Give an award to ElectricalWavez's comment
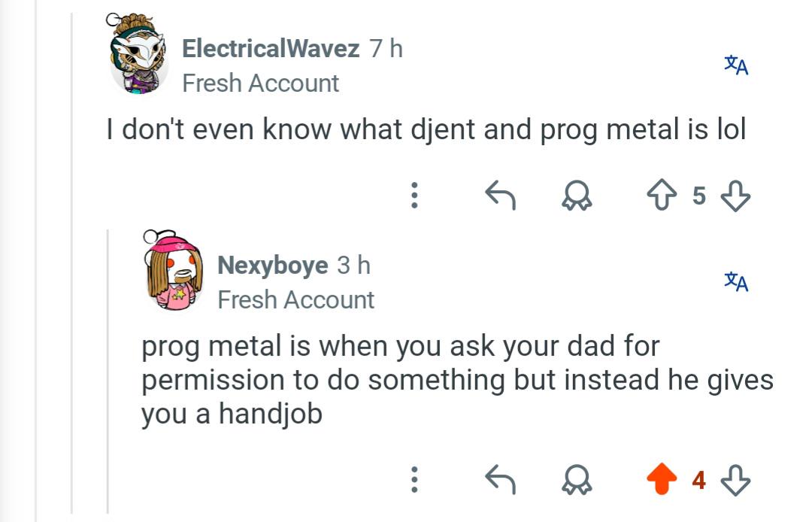Screen dimensions: 812x522 point(575,196)
